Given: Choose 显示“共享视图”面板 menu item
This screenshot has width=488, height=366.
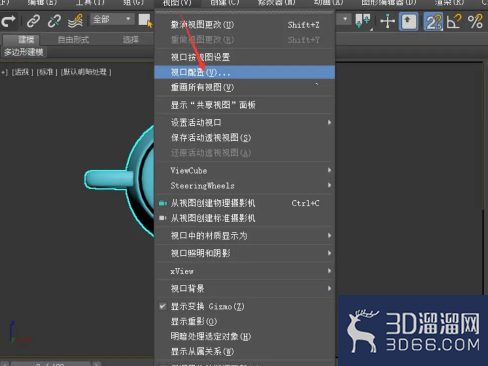Looking at the screenshot, I should click(245, 105).
